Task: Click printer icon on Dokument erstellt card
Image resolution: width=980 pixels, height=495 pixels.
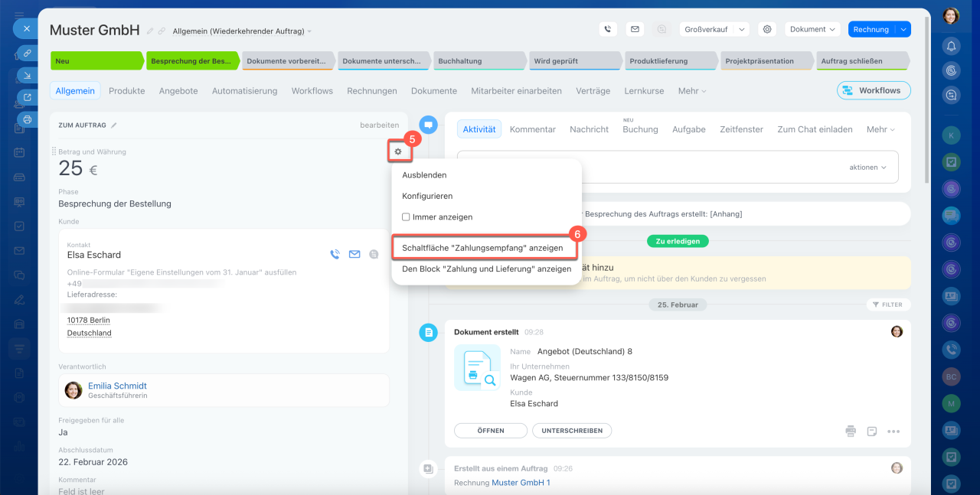Action: [x=851, y=431]
